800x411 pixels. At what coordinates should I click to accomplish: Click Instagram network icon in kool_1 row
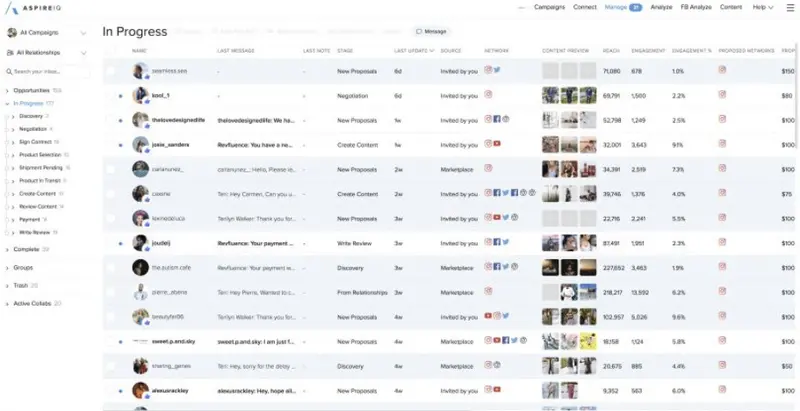(x=488, y=95)
